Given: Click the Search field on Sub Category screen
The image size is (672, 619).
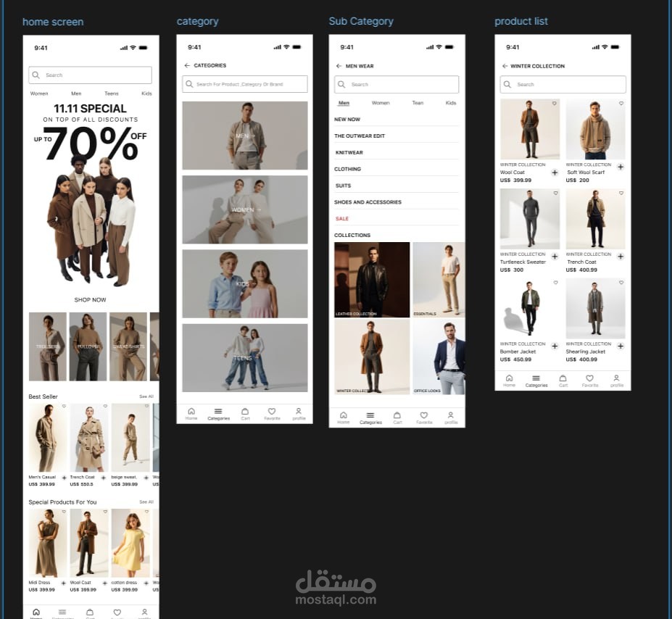Looking at the screenshot, I should coord(397,84).
